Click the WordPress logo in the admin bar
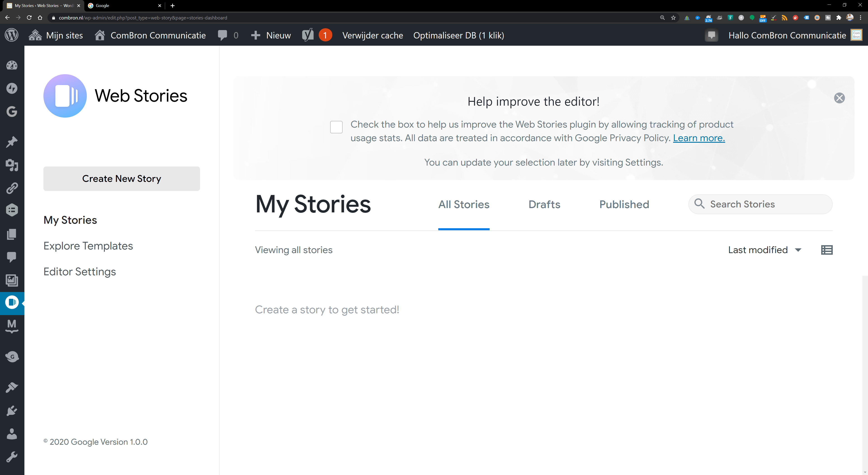 12,35
